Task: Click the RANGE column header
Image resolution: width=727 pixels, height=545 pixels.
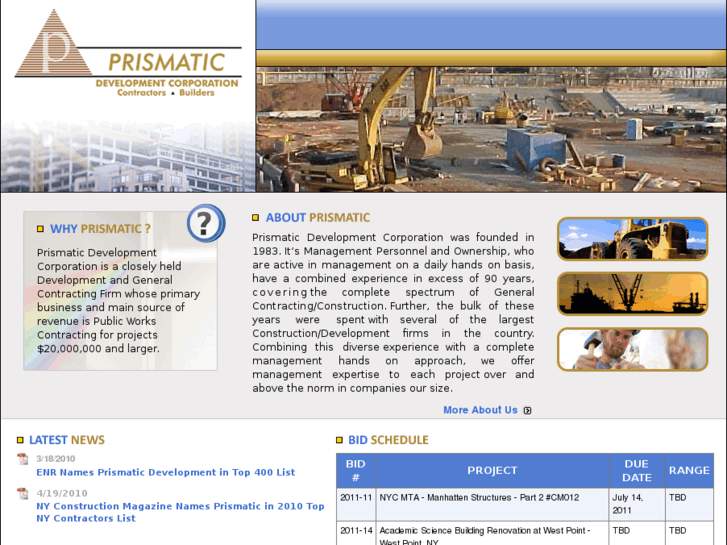Action: pyautogui.click(x=689, y=471)
